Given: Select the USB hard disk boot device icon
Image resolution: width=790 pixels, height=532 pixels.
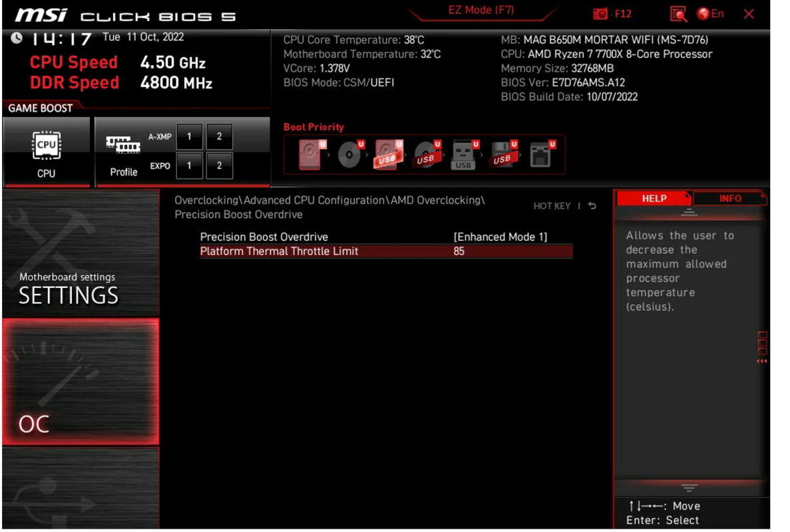Looking at the screenshot, I should point(389,154).
